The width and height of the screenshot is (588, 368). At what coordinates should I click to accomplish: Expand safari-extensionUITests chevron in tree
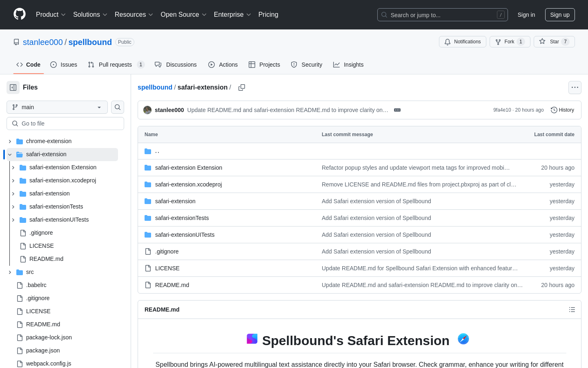click(13, 220)
